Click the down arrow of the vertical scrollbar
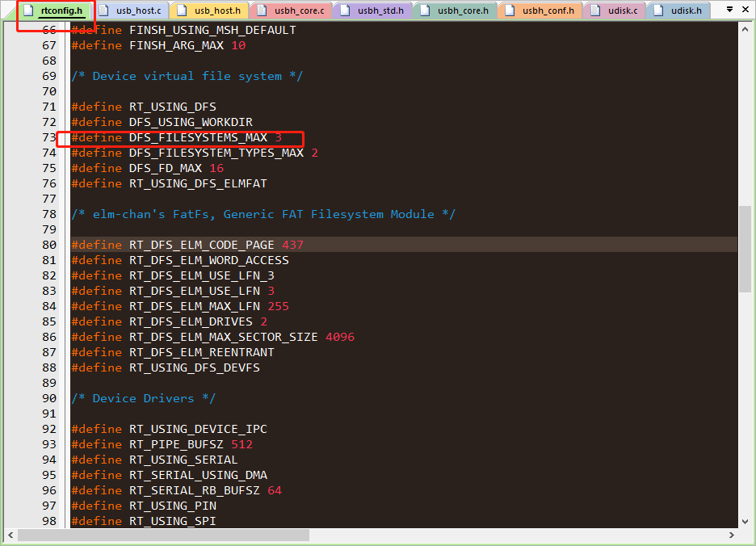The height and width of the screenshot is (546, 756). tap(745, 522)
